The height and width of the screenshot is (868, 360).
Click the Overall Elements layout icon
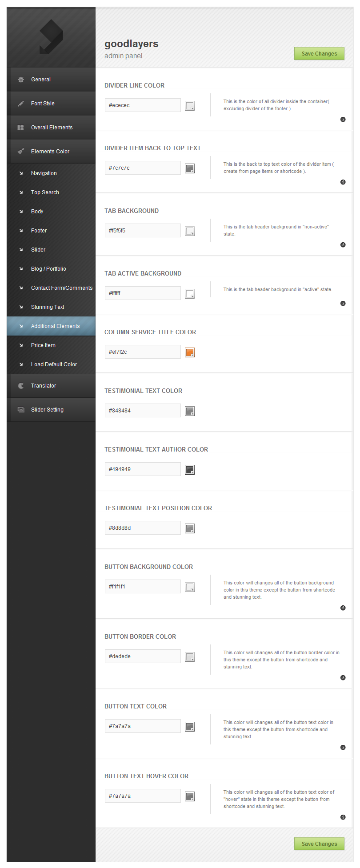pos(21,128)
